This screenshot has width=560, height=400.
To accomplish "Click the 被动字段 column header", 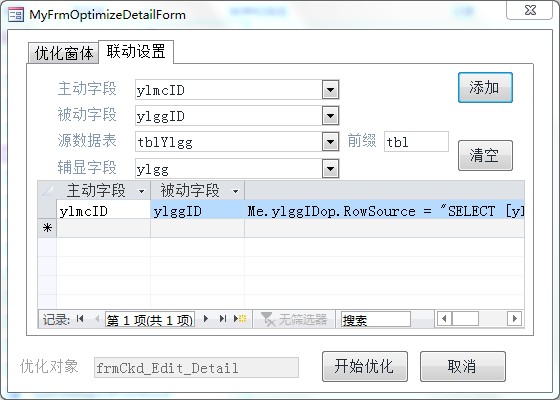I will click(198, 190).
